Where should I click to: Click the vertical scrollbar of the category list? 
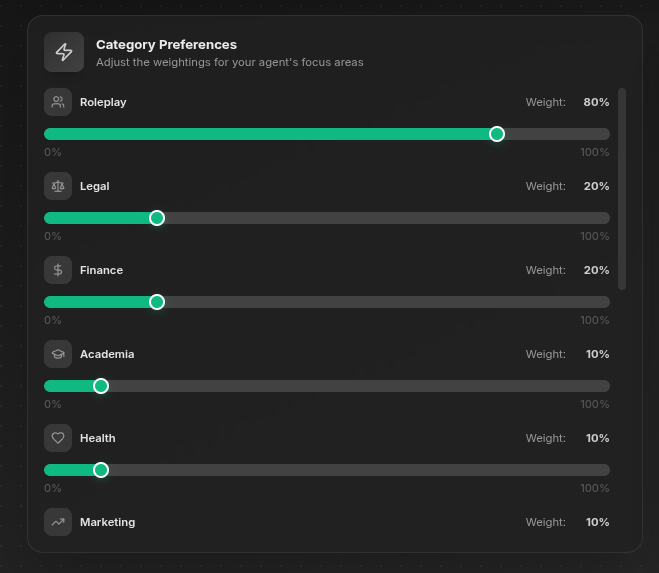coord(622,188)
